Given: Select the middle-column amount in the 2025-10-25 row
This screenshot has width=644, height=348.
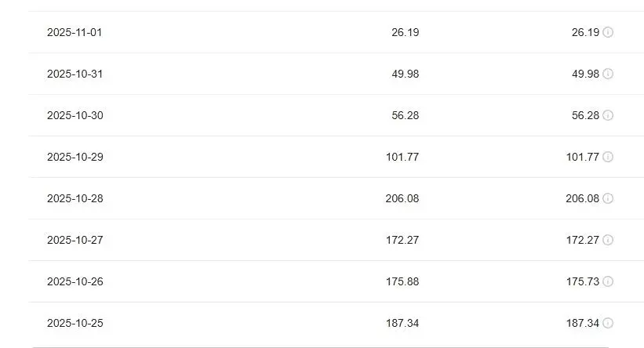Looking at the screenshot, I should pyautogui.click(x=402, y=323).
